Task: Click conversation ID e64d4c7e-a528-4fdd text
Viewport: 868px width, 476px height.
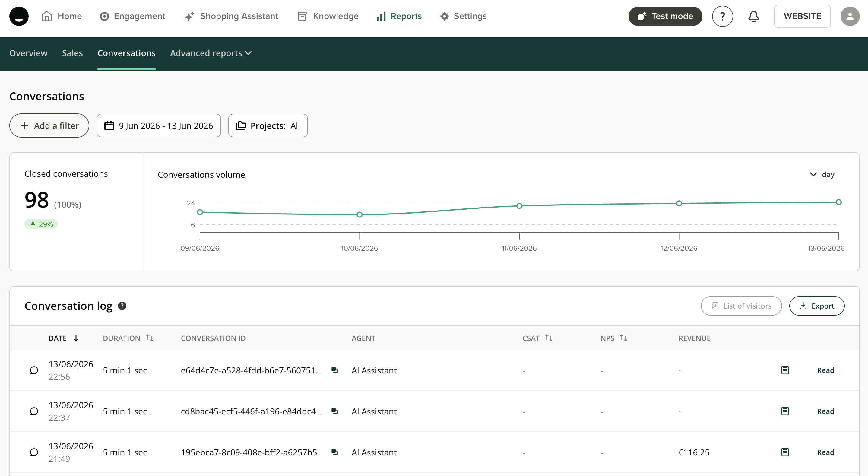Action: [x=251, y=370]
